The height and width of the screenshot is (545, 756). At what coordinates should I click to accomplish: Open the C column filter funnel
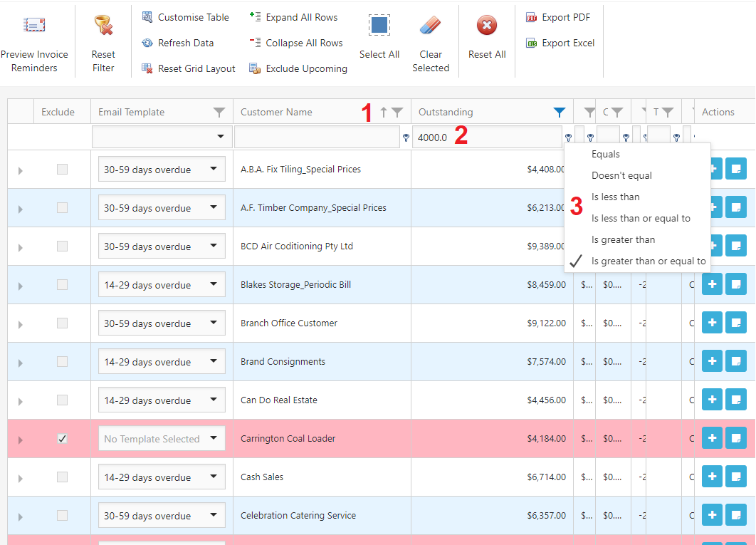(617, 113)
